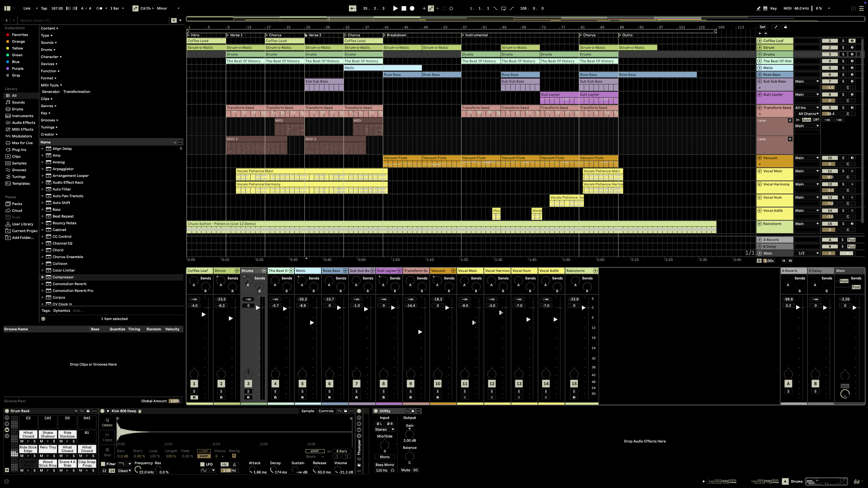Screen dimensions: 868x488
Task: Toggle computer MIDI keyboard icon
Action: (x=765, y=8)
